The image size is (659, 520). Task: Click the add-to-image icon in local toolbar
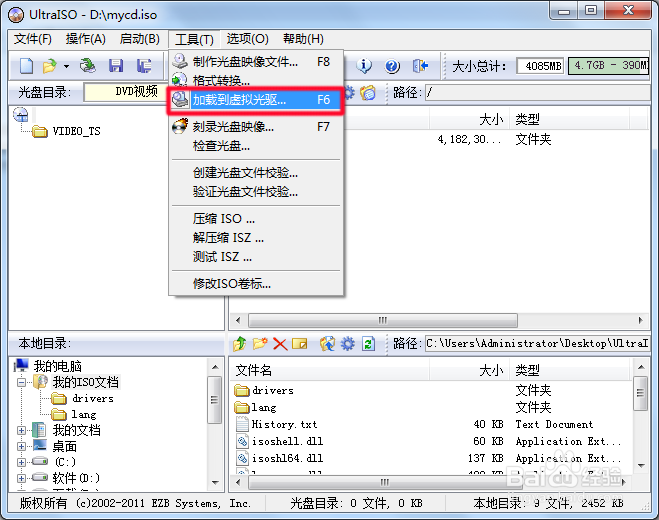[x=327, y=343]
